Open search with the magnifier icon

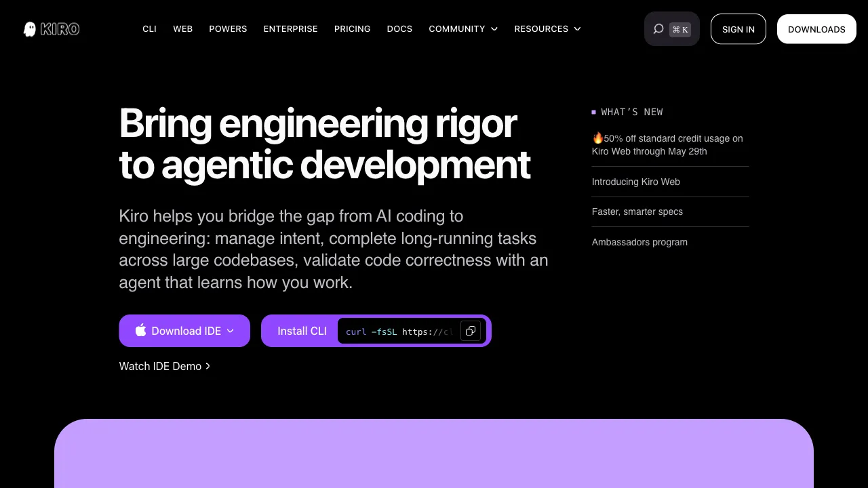(658, 29)
